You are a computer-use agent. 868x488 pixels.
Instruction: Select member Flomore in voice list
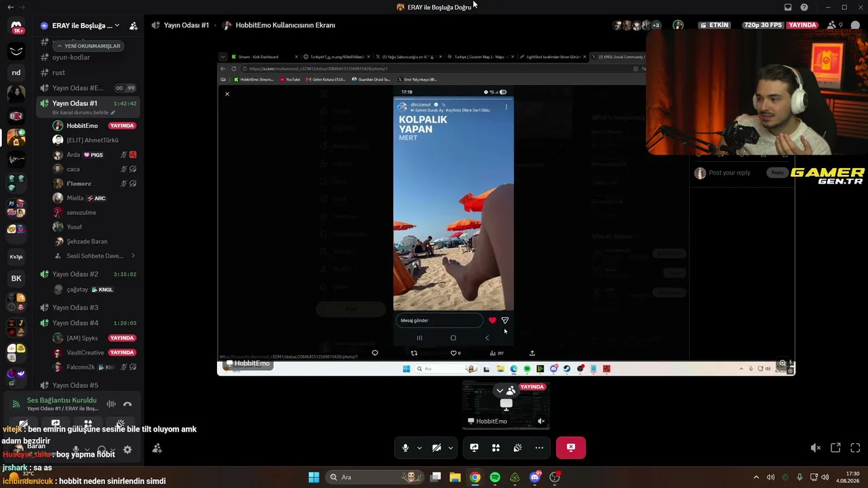click(95, 183)
